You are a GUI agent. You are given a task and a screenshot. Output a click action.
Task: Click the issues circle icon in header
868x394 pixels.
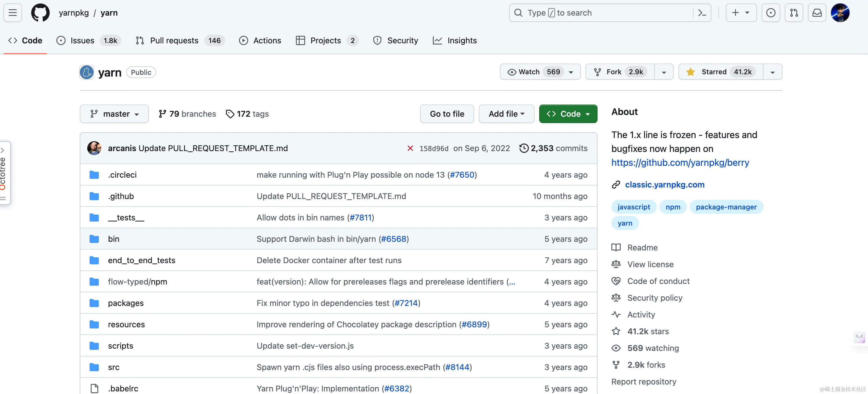click(x=771, y=13)
